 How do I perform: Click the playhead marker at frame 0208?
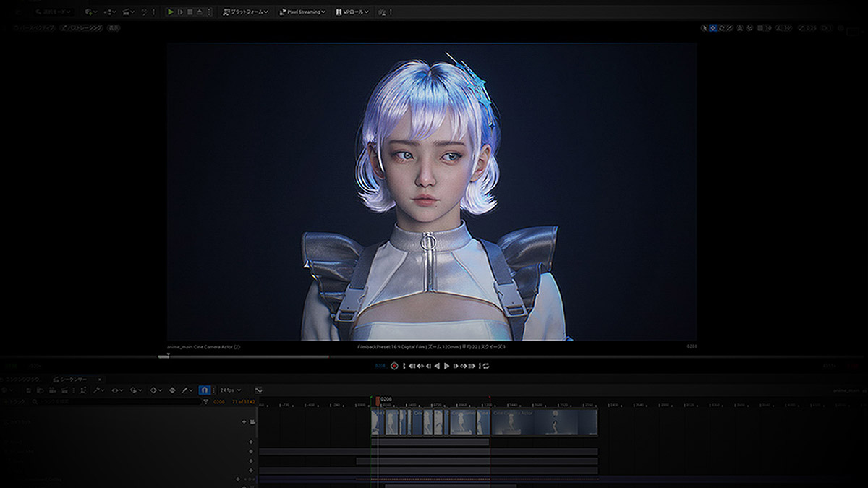tap(378, 399)
